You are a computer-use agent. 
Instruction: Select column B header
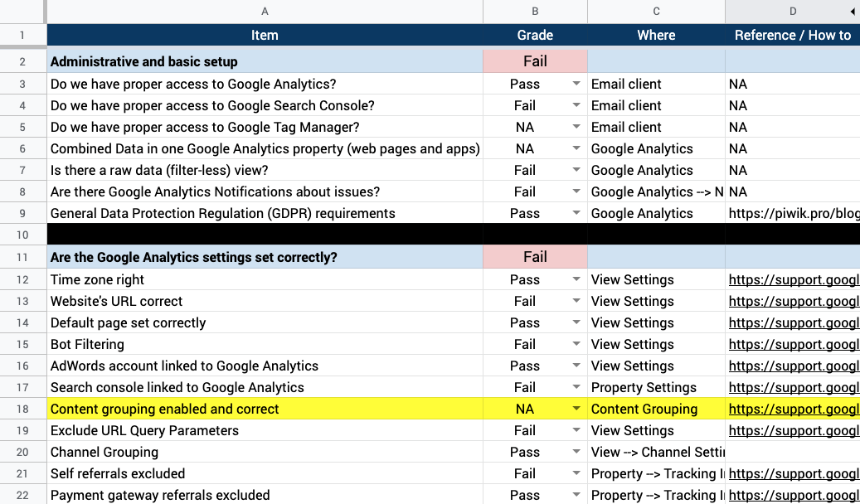click(535, 12)
